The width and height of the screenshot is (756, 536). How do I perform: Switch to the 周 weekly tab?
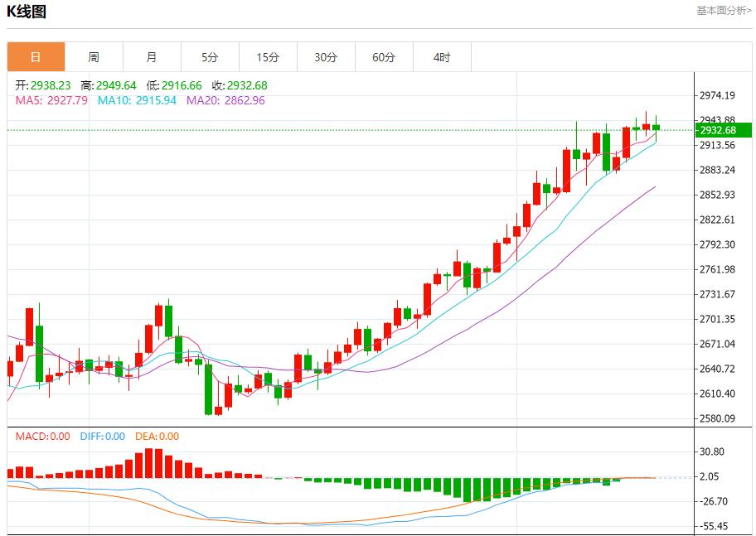tap(94, 57)
